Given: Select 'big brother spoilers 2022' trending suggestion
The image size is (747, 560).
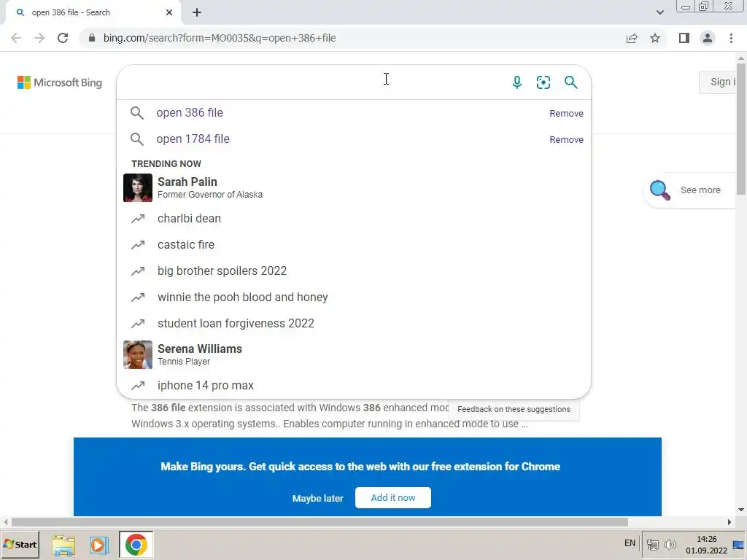Looking at the screenshot, I should (x=354, y=271).
